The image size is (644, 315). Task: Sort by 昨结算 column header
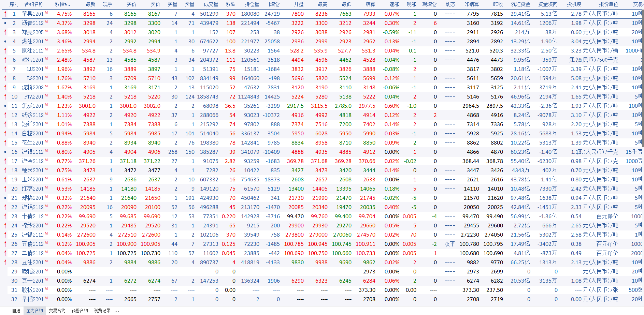click(x=472, y=4)
